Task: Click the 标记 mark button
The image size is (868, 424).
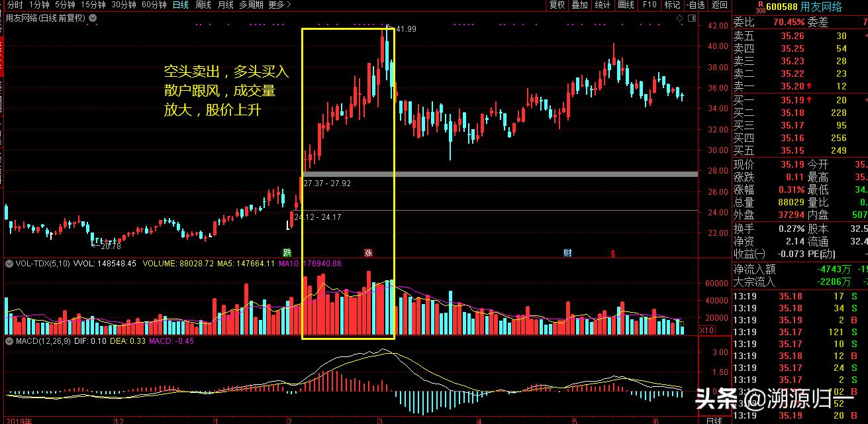Action: click(672, 5)
